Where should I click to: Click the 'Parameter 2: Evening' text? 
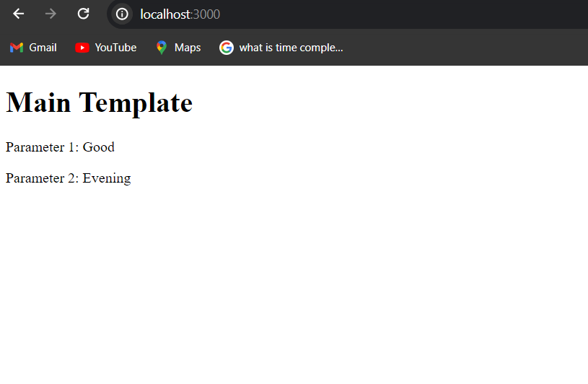(x=69, y=178)
